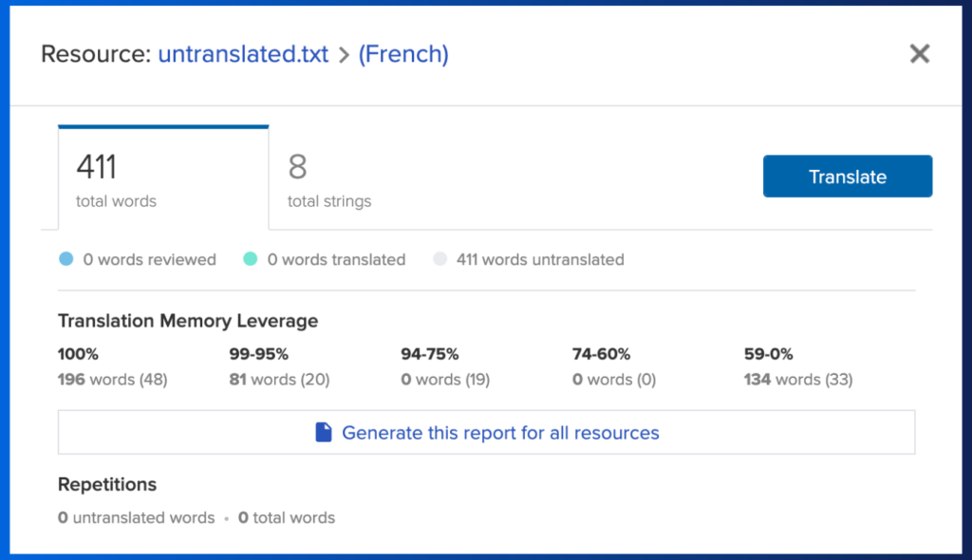
Task: Click the Repetitions heading
Action: tap(107, 484)
